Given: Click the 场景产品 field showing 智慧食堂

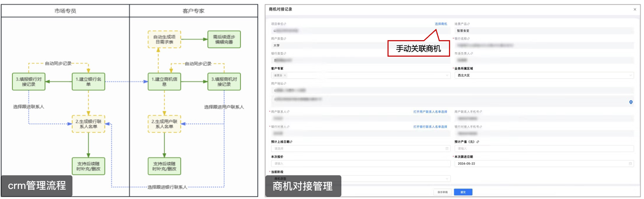Looking at the screenshot, I should 544,31.
